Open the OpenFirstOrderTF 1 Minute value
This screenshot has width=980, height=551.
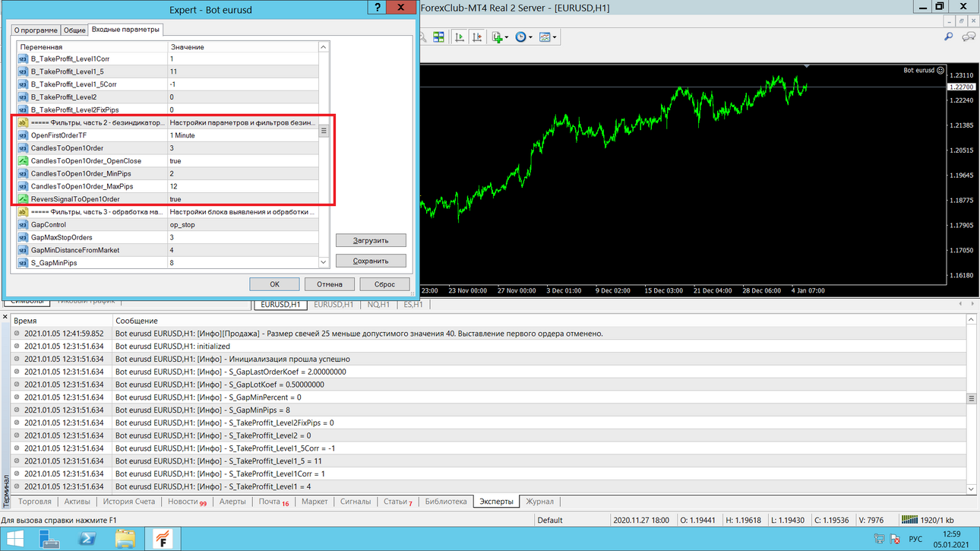click(243, 135)
